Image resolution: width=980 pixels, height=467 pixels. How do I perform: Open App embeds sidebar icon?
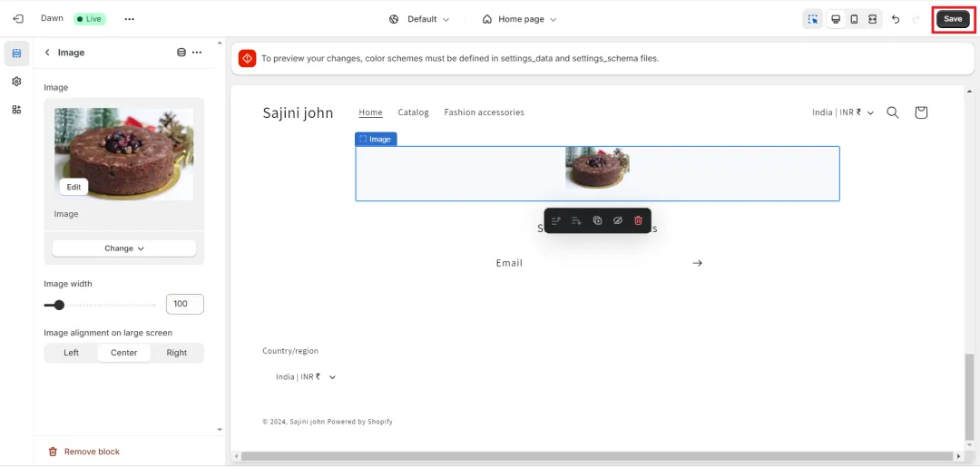pos(16,110)
